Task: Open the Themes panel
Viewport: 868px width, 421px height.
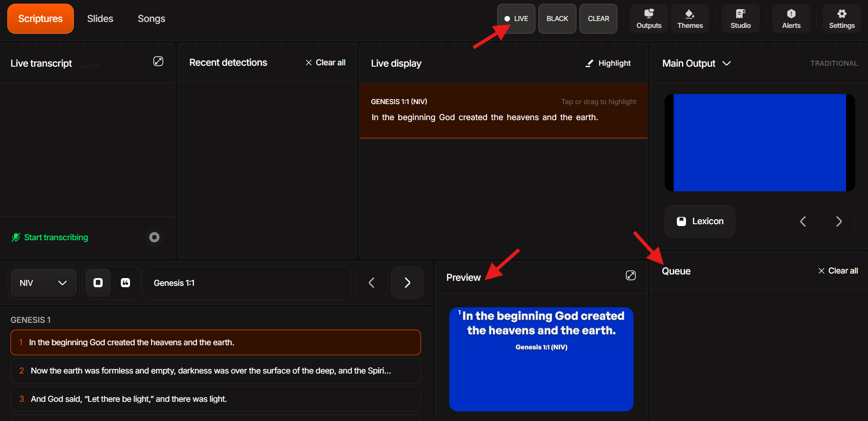Action: (690, 19)
